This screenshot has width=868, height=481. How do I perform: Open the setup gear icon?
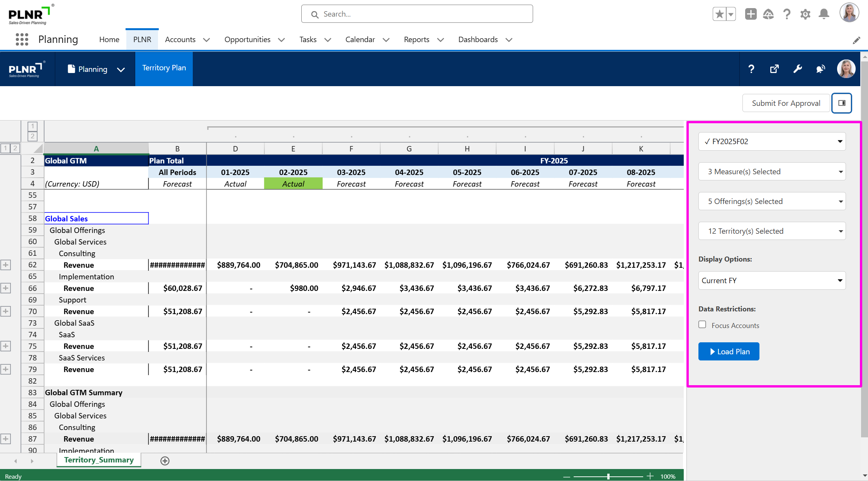[x=805, y=14]
